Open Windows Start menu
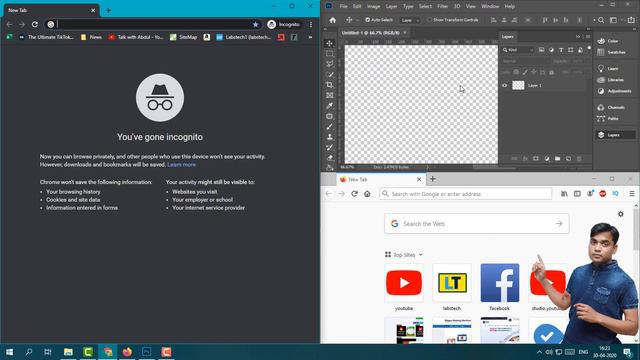 [x=9, y=352]
